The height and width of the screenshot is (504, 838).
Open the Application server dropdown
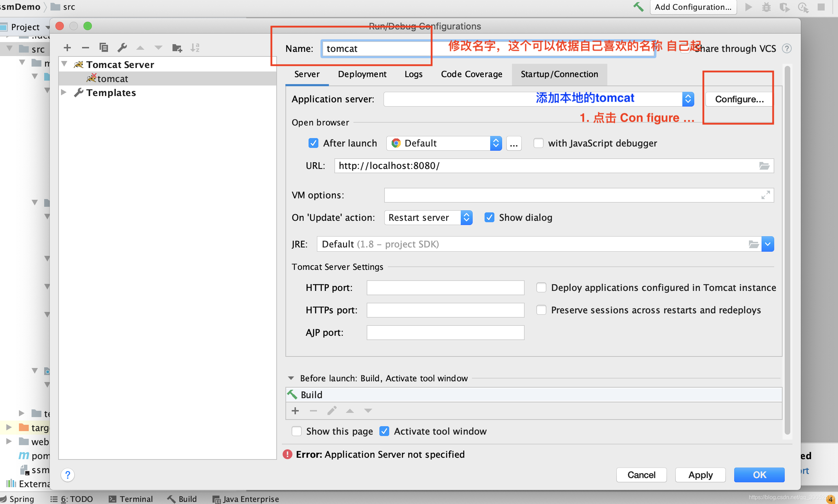(x=688, y=99)
